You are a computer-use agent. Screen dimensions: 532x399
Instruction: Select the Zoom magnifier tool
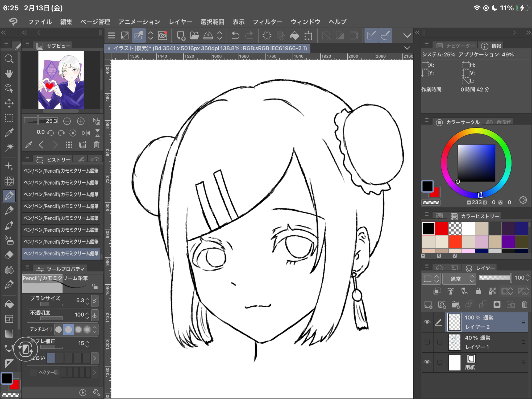9,59
